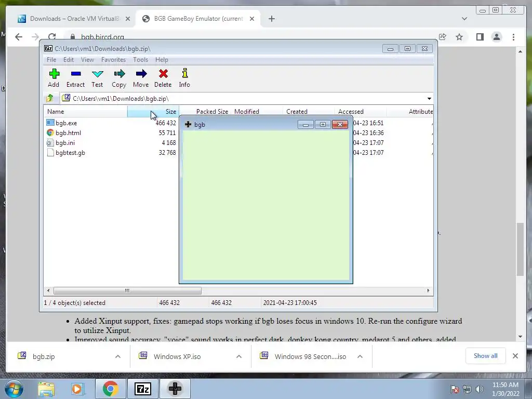Switch to Chrome from the taskbar
The image size is (532, 399).
point(110,389)
